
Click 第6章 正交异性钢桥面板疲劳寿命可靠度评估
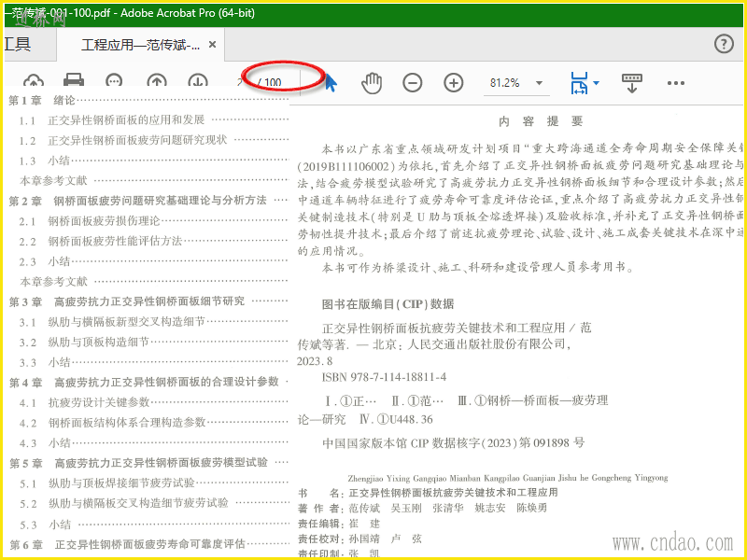[x=148, y=544]
